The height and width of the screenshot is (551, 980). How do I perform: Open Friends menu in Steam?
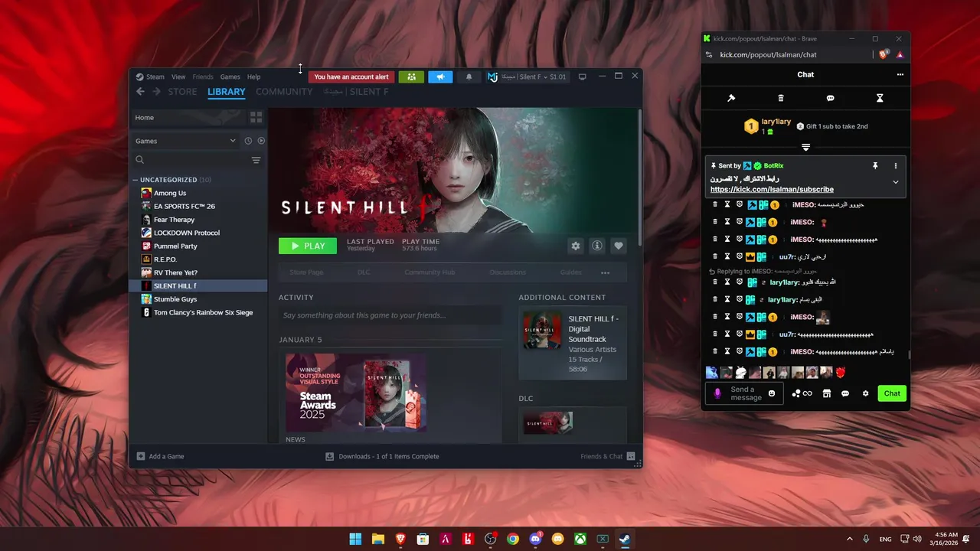coord(203,77)
